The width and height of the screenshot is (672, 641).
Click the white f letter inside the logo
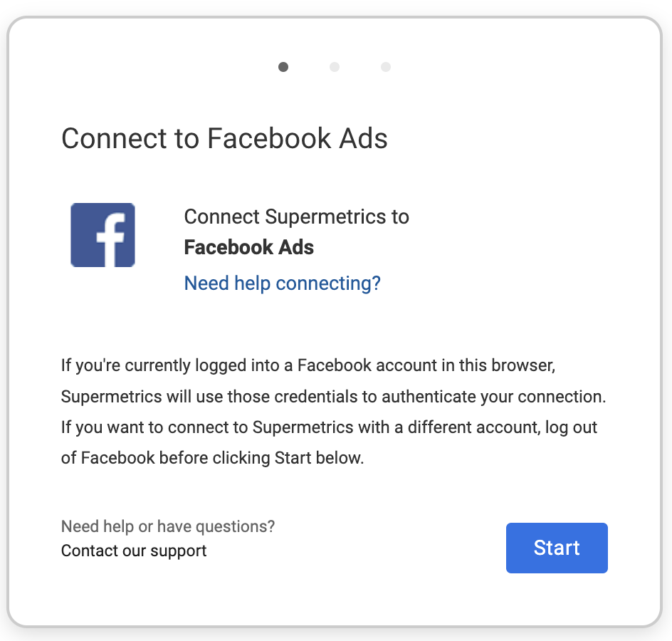(x=112, y=239)
